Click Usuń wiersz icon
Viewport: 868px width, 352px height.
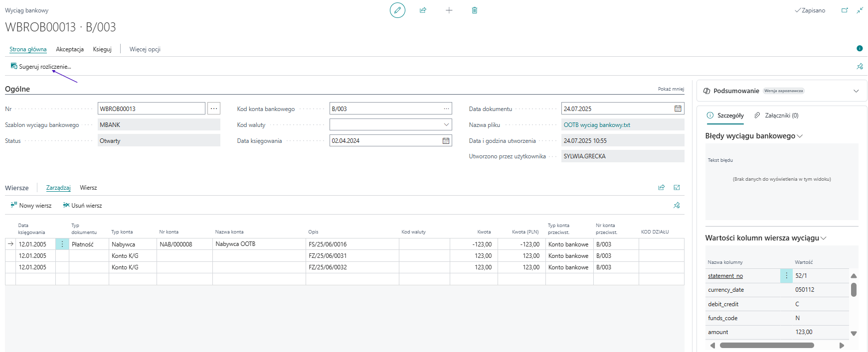pyautogui.click(x=66, y=205)
